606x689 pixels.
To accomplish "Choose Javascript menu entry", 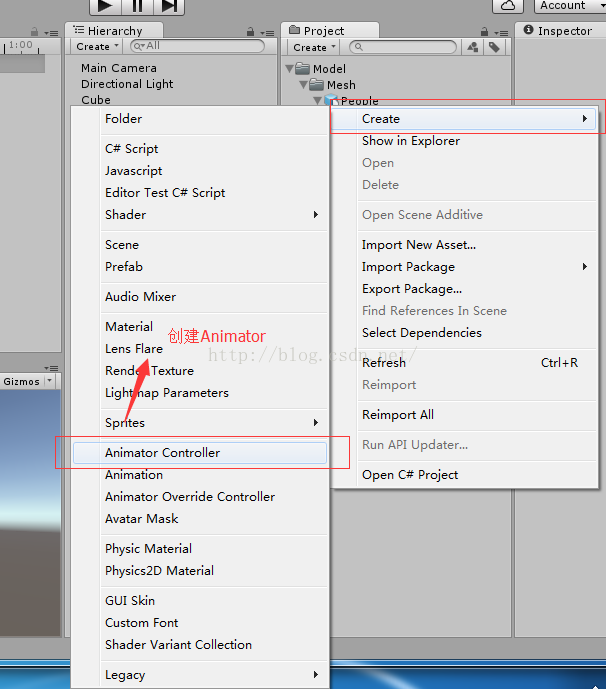I will [200, 170].
